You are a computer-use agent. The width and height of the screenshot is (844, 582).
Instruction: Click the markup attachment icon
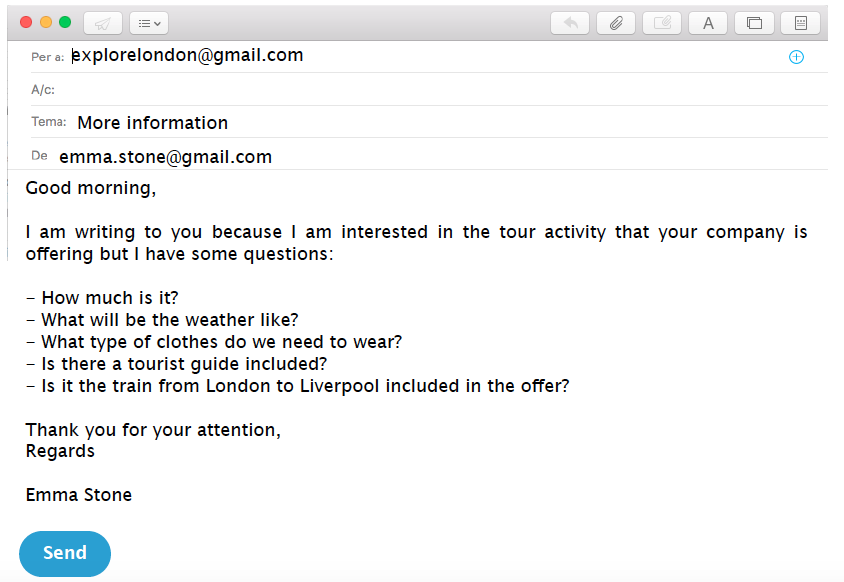[x=662, y=23]
